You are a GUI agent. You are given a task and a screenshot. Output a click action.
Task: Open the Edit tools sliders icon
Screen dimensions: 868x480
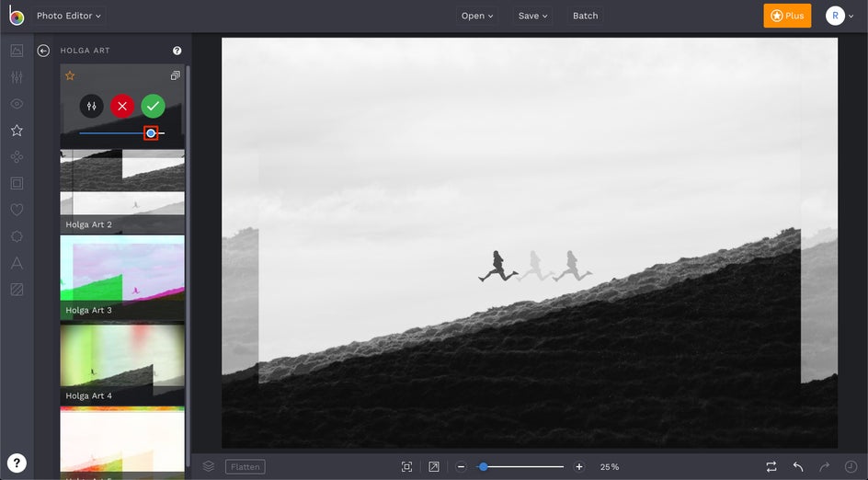(17, 77)
